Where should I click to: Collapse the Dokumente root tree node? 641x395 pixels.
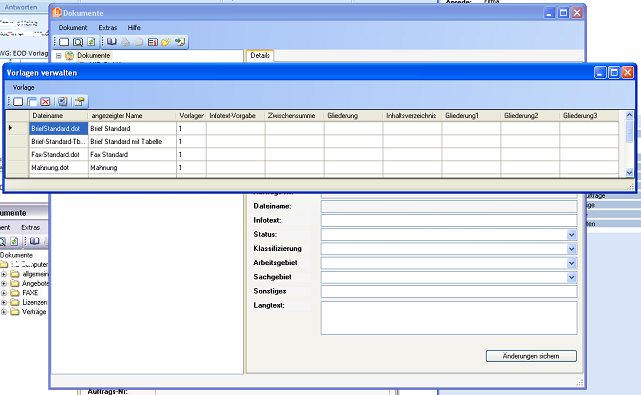(x=58, y=56)
